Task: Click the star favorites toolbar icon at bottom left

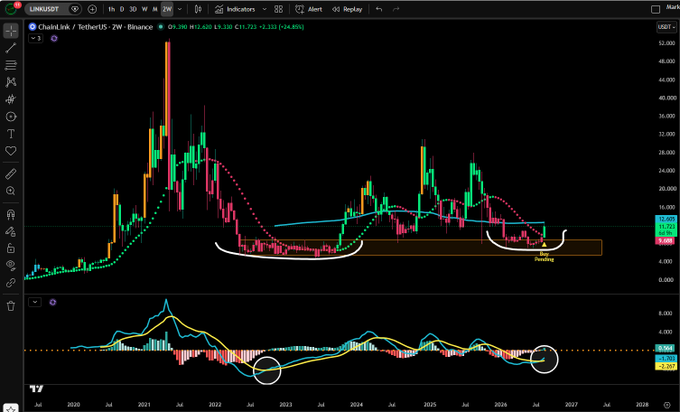Action: pos(11,409)
